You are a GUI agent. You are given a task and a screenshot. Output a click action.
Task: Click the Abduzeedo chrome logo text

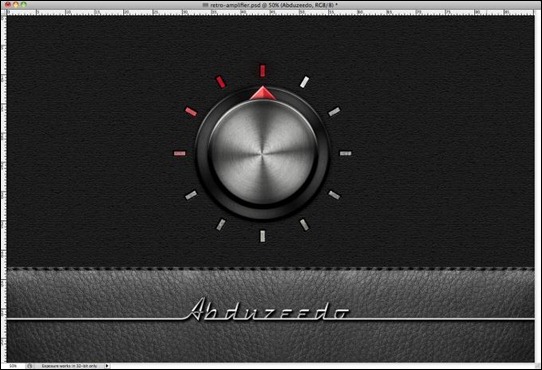click(x=269, y=309)
